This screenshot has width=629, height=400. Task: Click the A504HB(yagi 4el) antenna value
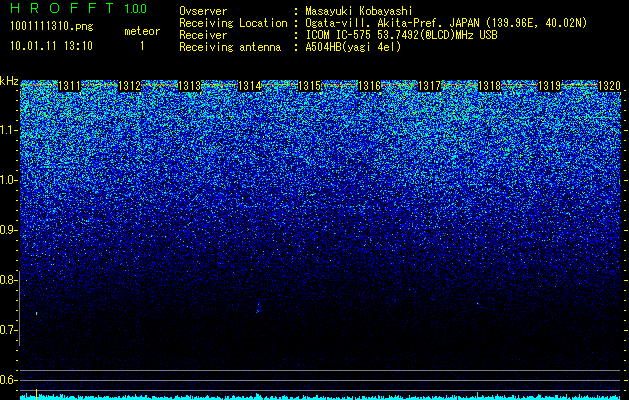(x=353, y=47)
